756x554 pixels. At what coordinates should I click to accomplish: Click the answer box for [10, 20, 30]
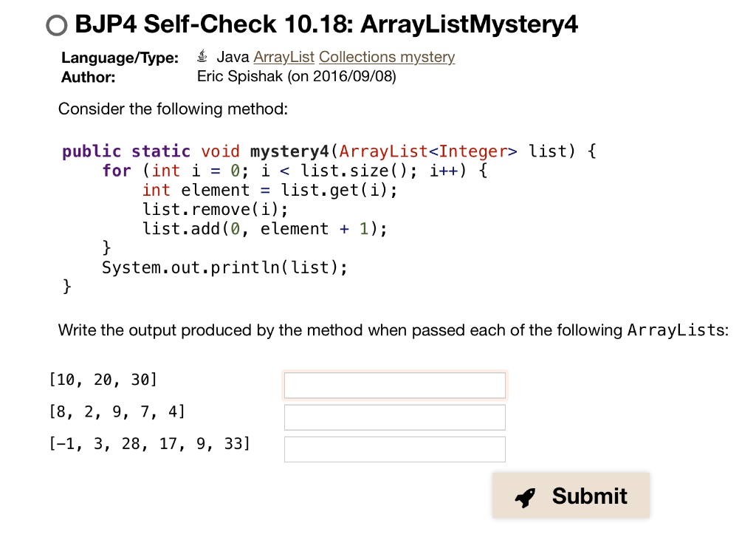point(395,385)
